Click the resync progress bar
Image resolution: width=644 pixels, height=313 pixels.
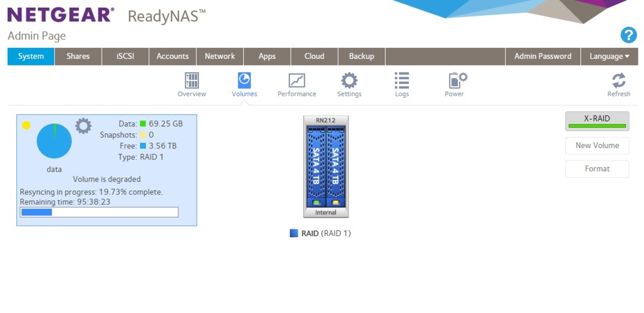(99, 212)
